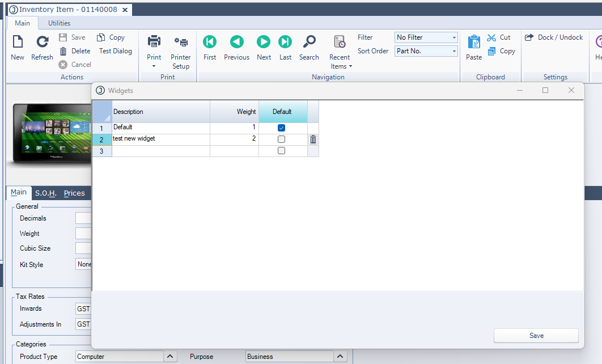This screenshot has width=602, height=364.
Task: Expand the Product Type Computer selector
Action: [x=170, y=357]
